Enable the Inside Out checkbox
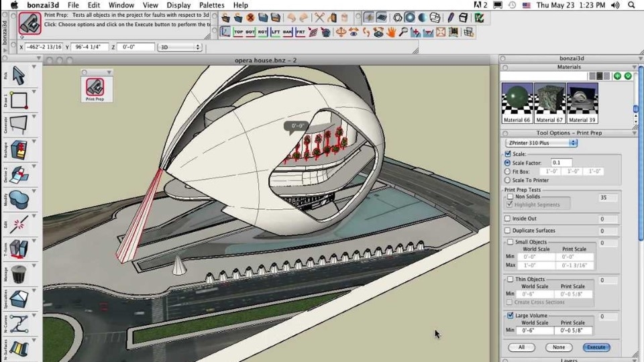The width and height of the screenshot is (644, 362). click(508, 219)
